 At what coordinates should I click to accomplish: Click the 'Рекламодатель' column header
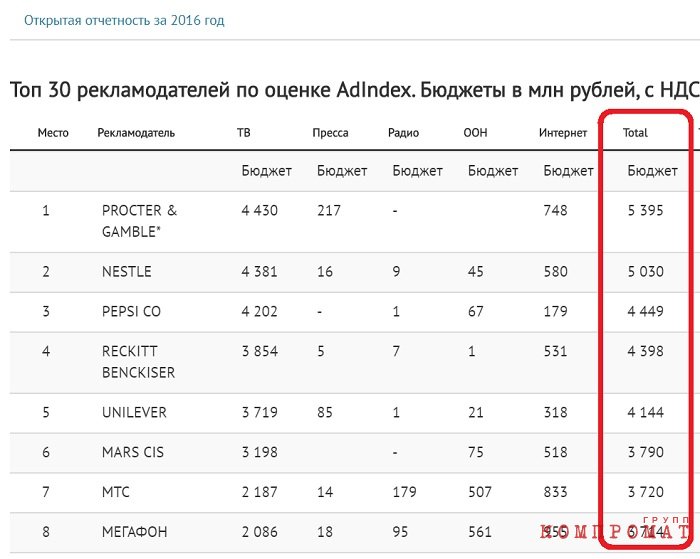(x=136, y=133)
